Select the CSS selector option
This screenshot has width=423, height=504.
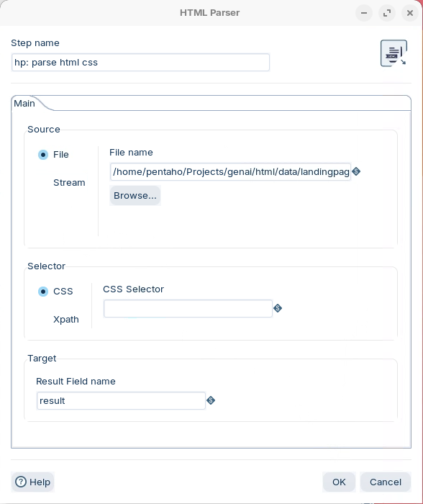(43, 292)
